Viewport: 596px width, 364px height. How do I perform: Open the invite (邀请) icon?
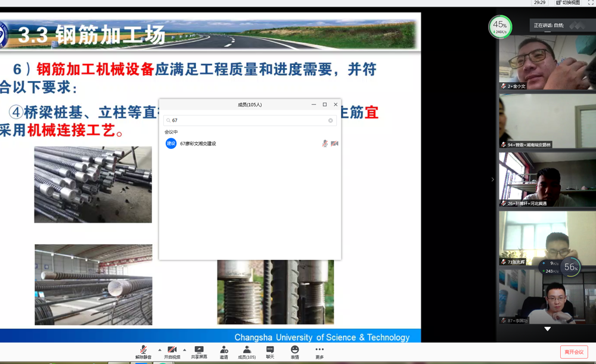(223, 351)
